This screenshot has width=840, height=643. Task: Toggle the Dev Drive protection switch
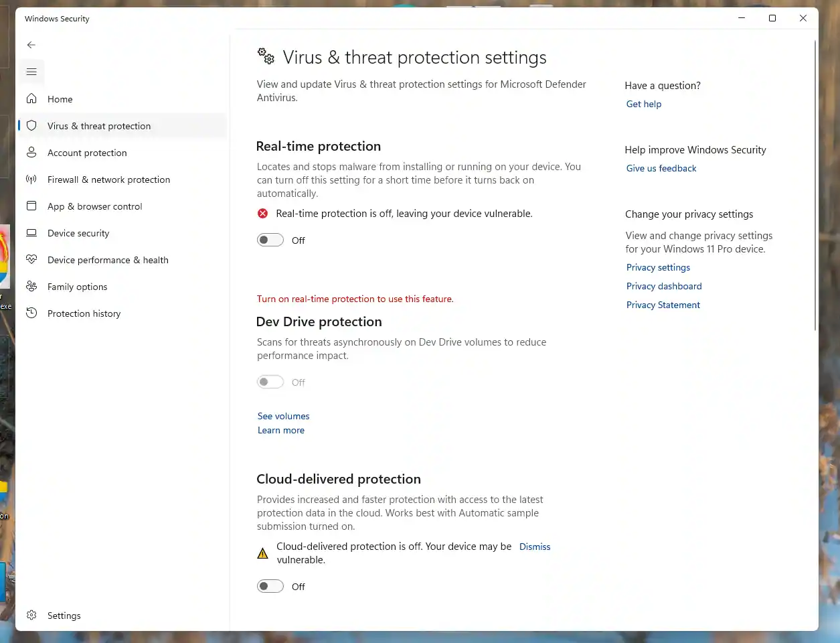pos(270,381)
